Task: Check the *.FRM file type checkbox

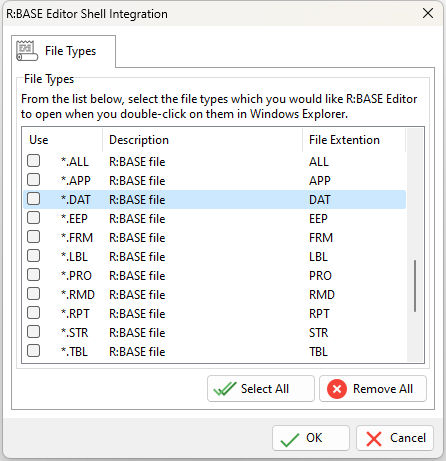Action: (x=34, y=237)
